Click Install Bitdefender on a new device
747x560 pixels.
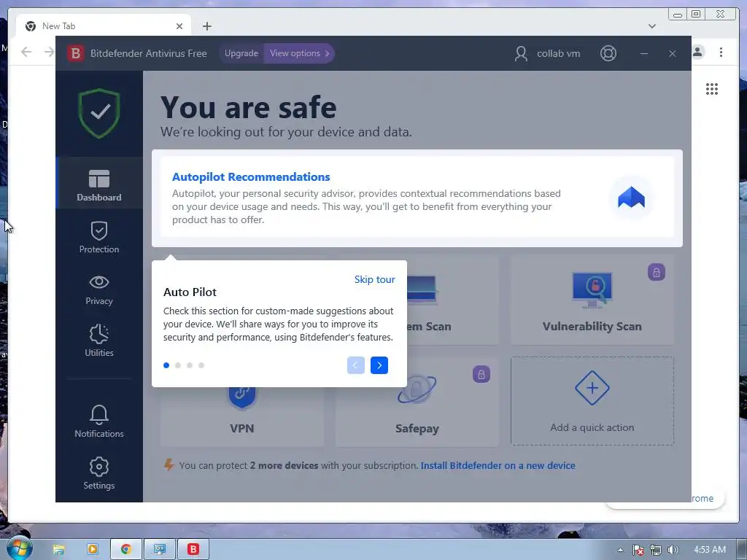(498, 466)
